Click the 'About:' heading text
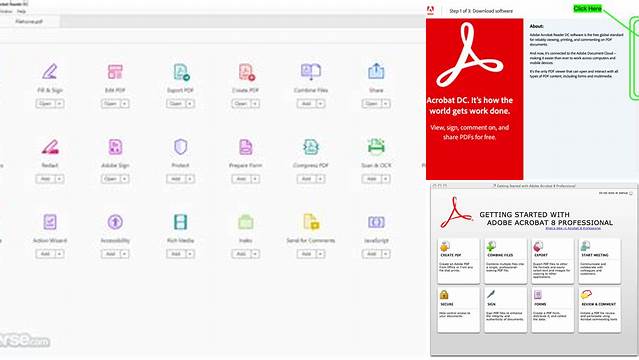Screen dimensions: 639x360 [536, 26]
